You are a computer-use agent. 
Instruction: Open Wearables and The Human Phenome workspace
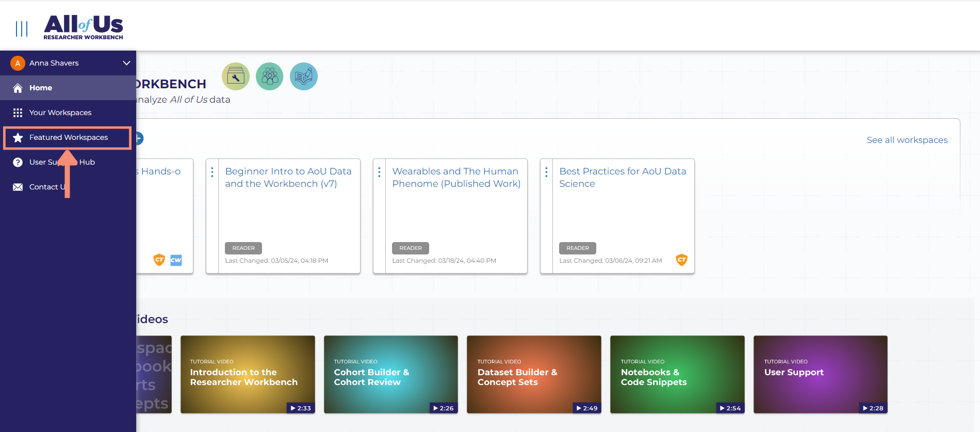tap(456, 178)
